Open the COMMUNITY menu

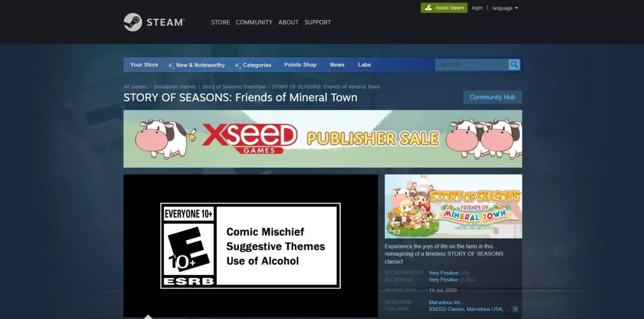pyautogui.click(x=254, y=22)
